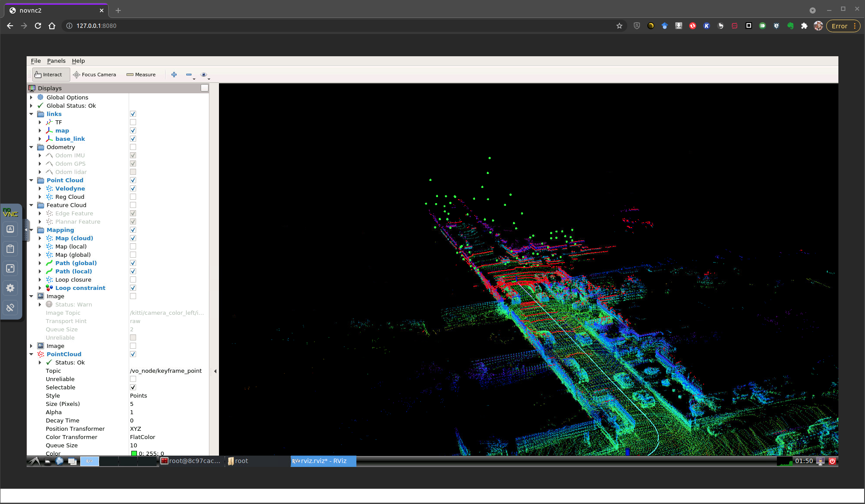Disable the Velodyne point cloud checkbox
Screen dimensions: 865x504
[x=133, y=189]
